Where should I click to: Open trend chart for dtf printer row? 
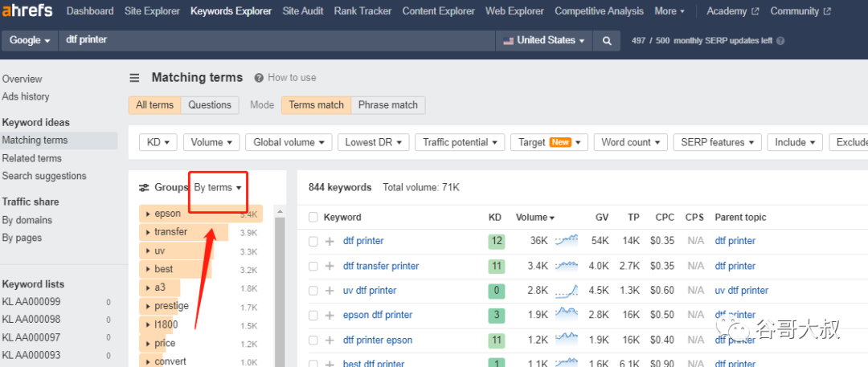pos(567,241)
